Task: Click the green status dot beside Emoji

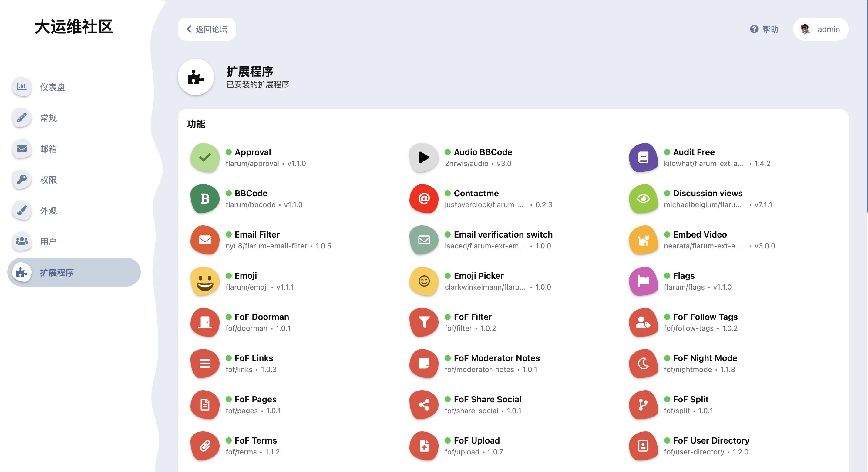Action: pyautogui.click(x=229, y=276)
